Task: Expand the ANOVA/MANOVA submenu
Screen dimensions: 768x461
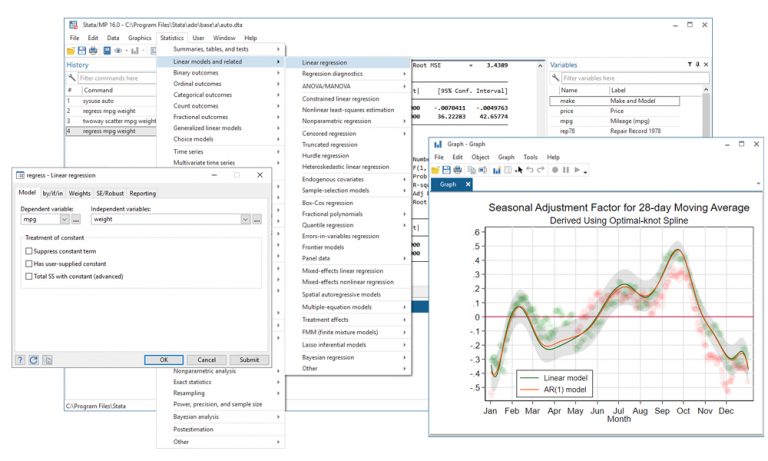Action: tap(348, 86)
